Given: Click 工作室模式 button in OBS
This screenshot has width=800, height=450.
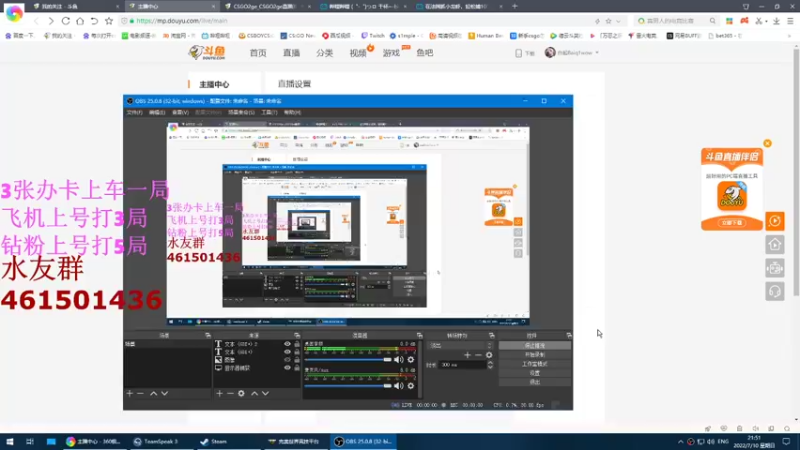Looking at the screenshot, I should click(535, 364).
